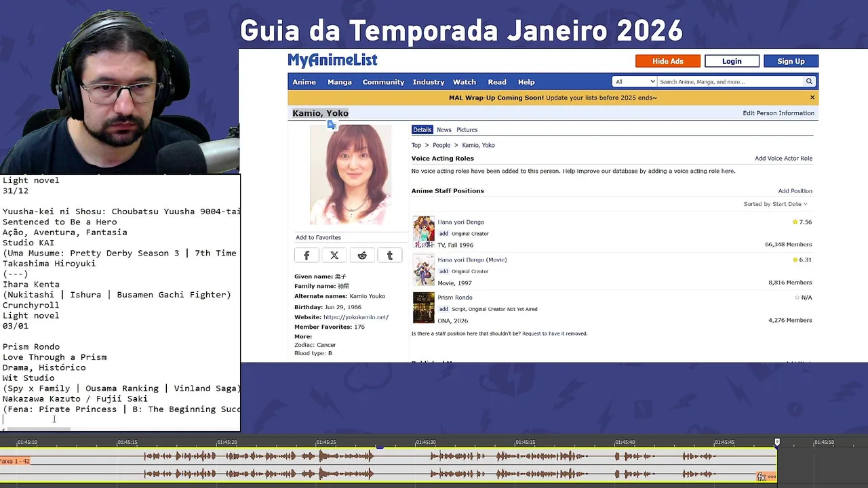Image resolution: width=868 pixels, height=488 pixels.
Task: Click 'Love Through a Prism' line in notes
Action: coord(54,357)
